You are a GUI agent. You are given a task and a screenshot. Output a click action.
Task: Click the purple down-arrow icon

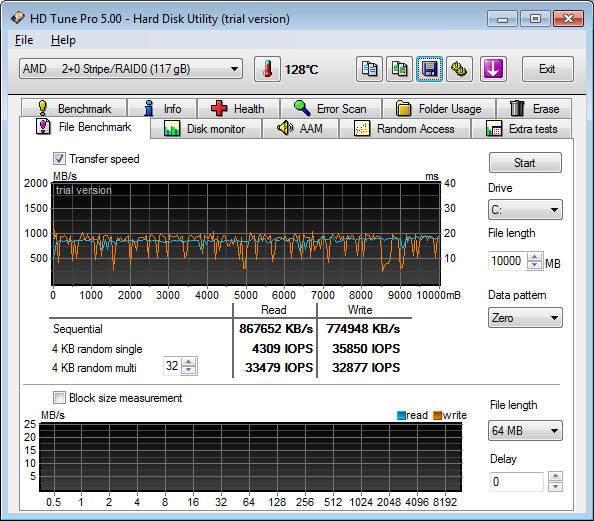(x=493, y=69)
